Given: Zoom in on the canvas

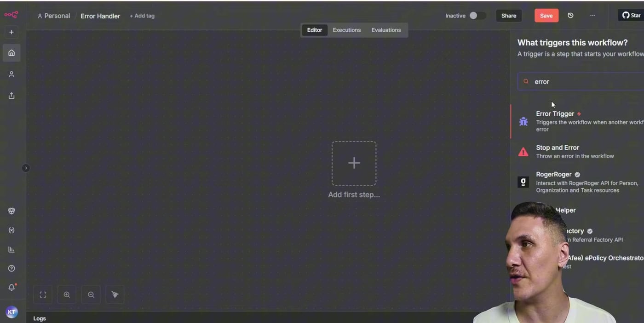Looking at the screenshot, I should coord(67,295).
